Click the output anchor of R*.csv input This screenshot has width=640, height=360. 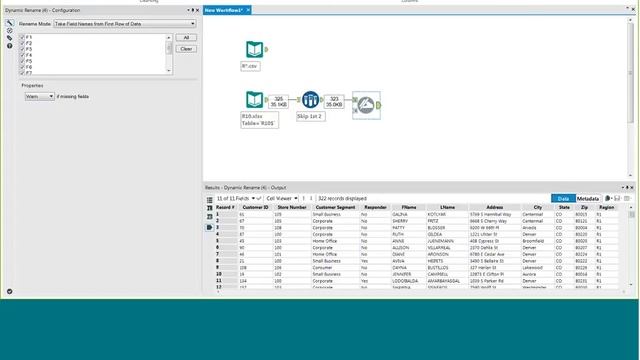pyautogui.click(x=267, y=49)
